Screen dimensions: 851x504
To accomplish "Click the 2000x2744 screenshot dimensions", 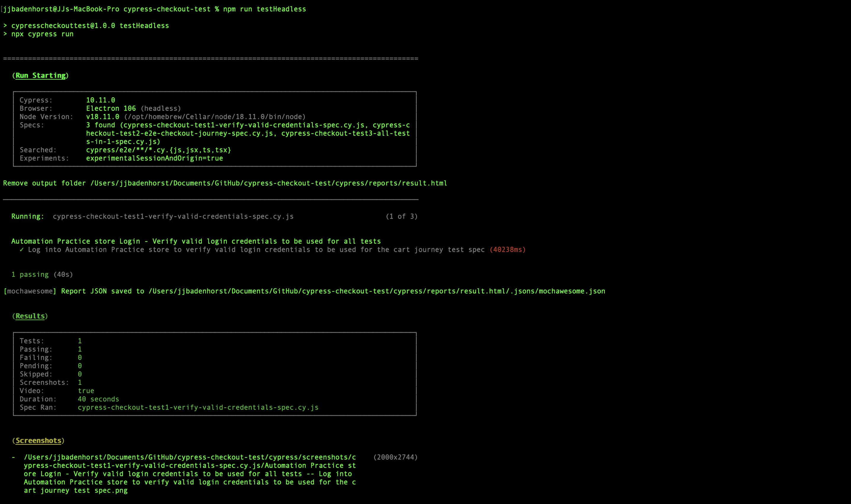I will point(395,457).
